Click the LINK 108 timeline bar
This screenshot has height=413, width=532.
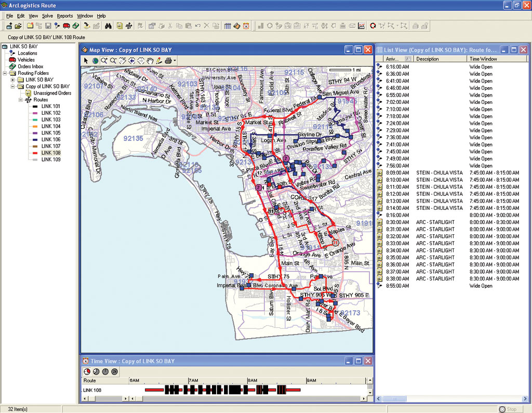[x=223, y=389]
